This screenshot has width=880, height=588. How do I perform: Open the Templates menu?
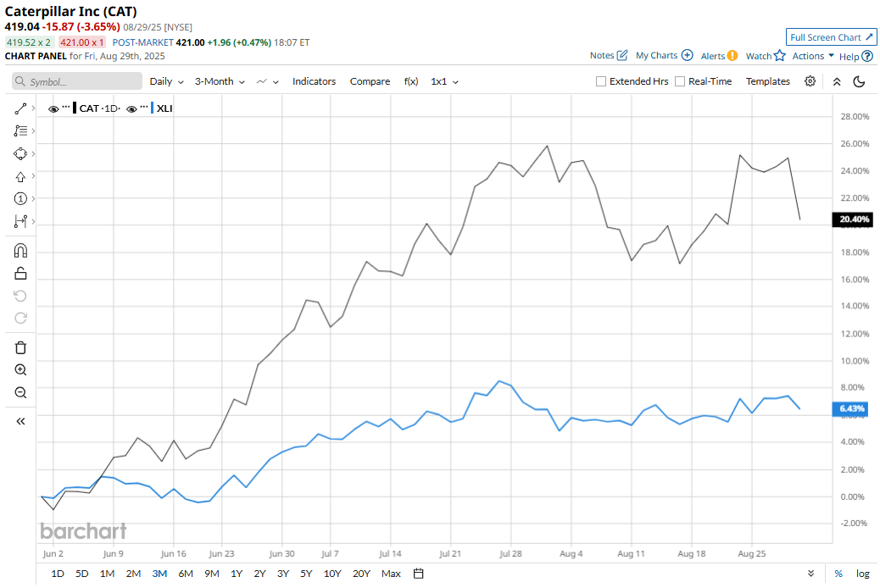[x=768, y=81]
